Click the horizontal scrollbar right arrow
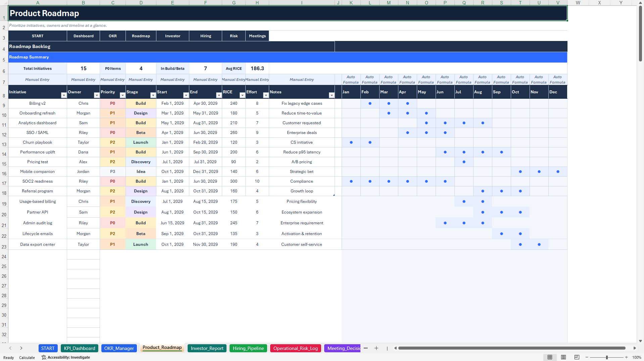644x361 pixels. 635,348
